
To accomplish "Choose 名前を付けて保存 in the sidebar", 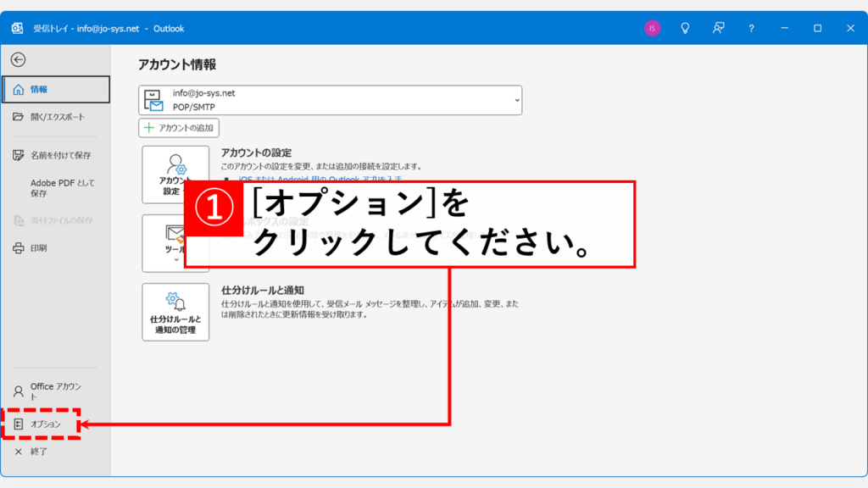I will click(56, 156).
